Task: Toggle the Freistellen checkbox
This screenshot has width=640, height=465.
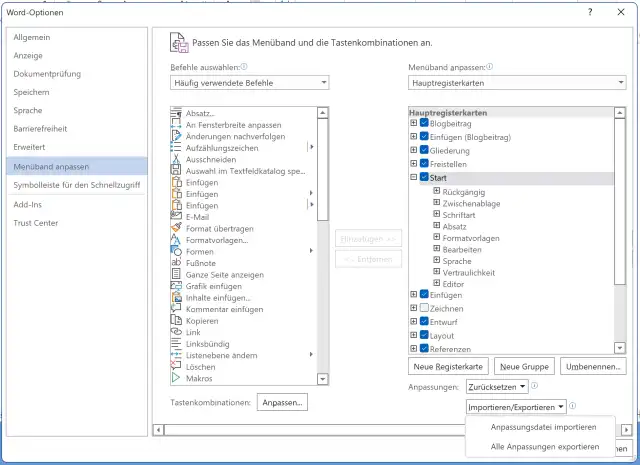Action: 424,163
